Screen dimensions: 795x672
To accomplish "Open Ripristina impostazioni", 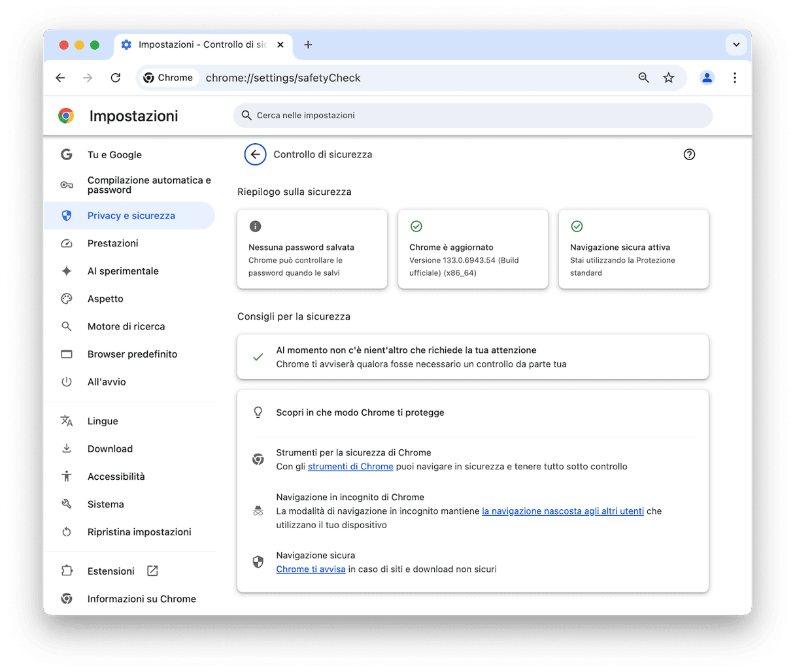I will click(x=129, y=531).
